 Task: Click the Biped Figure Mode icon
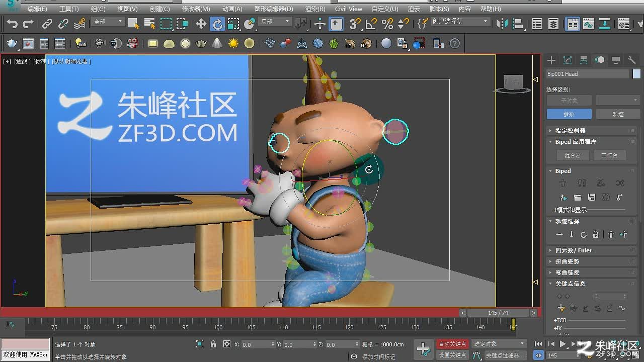[x=562, y=183]
